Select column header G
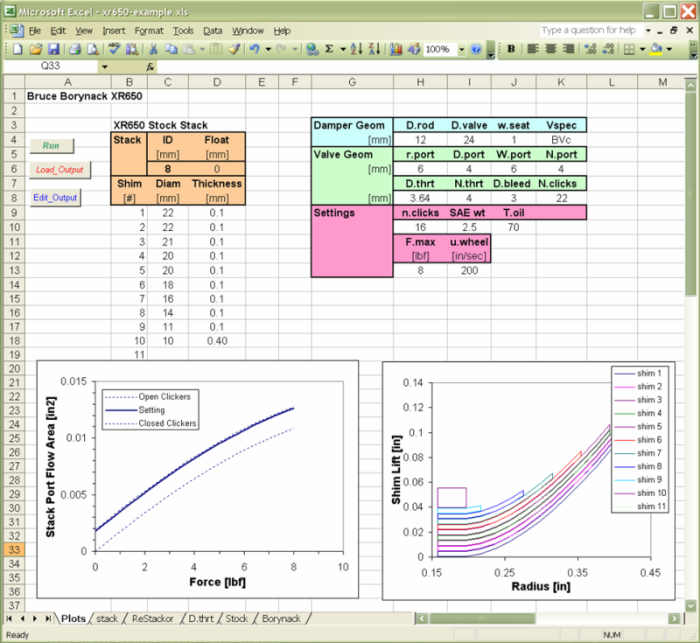This screenshot has width=700, height=643. [352, 82]
